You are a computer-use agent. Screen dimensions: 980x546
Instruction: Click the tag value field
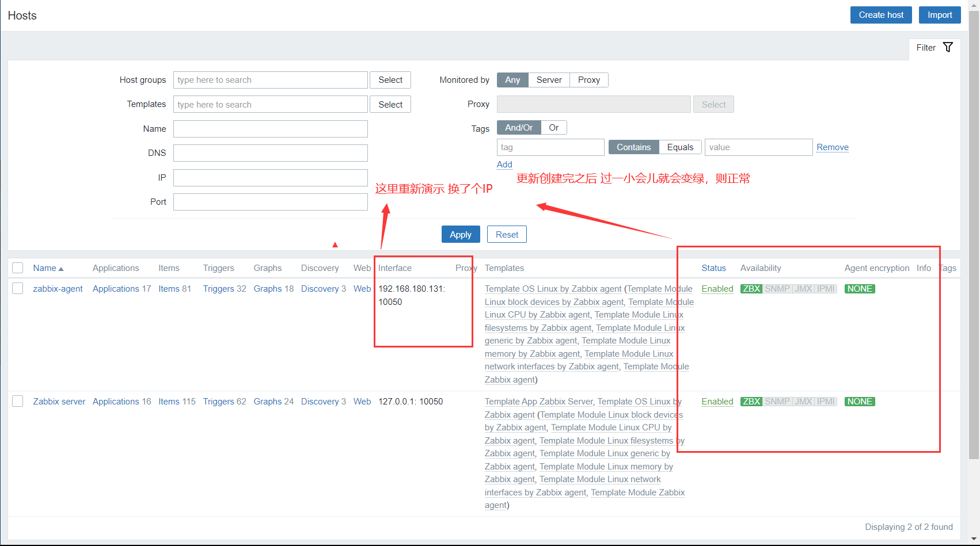click(x=758, y=147)
